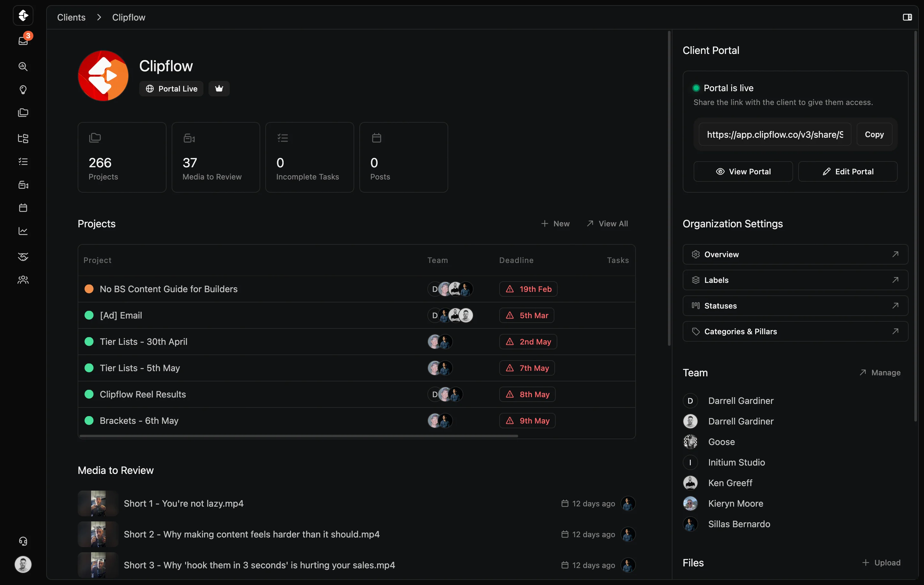Open the clients handshake sidebar icon
The image size is (924, 585).
pos(23,257)
